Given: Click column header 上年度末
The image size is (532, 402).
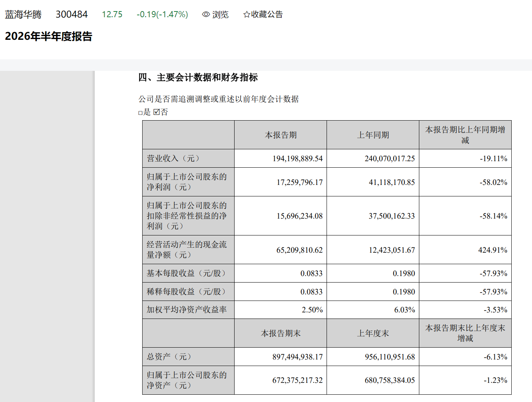Looking at the screenshot, I should click(373, 333).
